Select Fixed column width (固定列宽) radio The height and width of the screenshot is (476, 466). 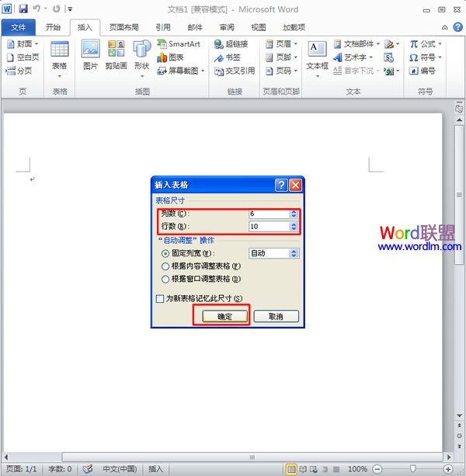(x=165, y=253)
